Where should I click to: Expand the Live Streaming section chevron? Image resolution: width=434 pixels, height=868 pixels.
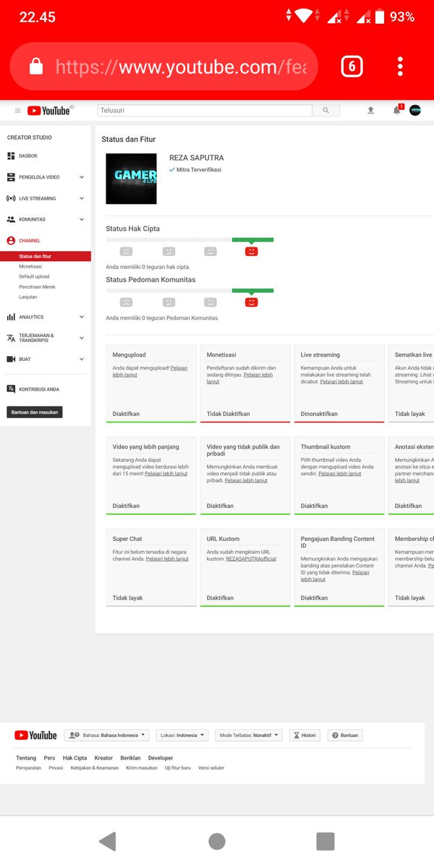click(x=82, y=198)
